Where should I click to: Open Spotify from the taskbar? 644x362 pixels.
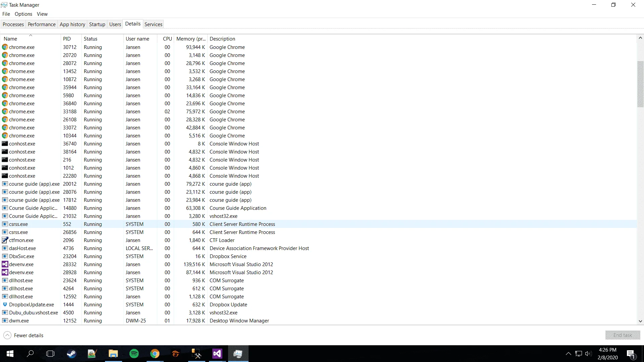coord(134,354)
